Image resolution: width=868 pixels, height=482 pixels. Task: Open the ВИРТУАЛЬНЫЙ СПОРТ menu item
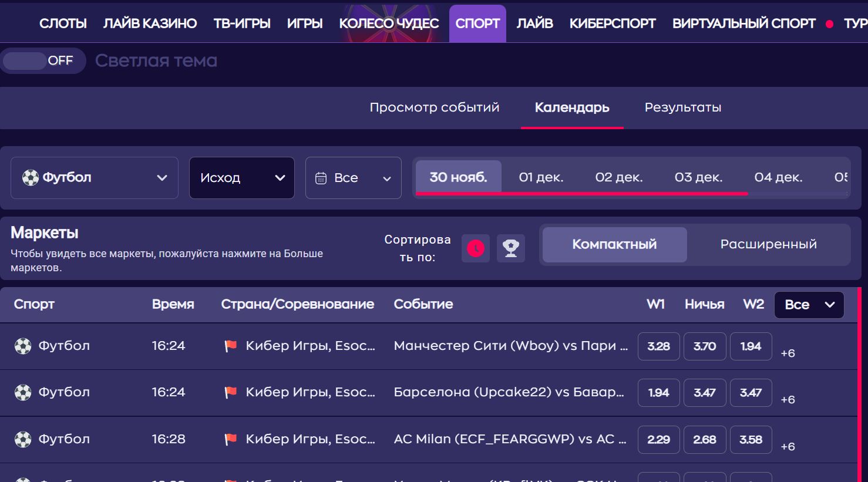[744, 23]
